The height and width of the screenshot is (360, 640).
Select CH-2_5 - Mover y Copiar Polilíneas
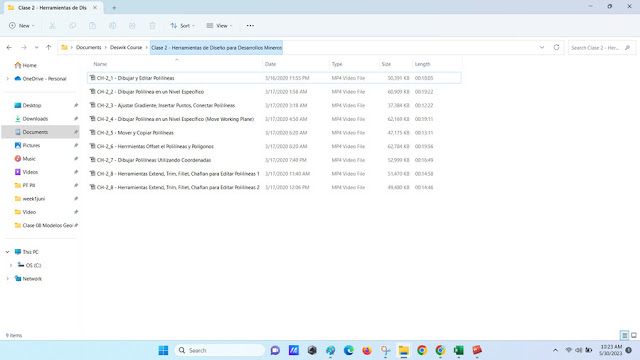click(x=274, y=133)
